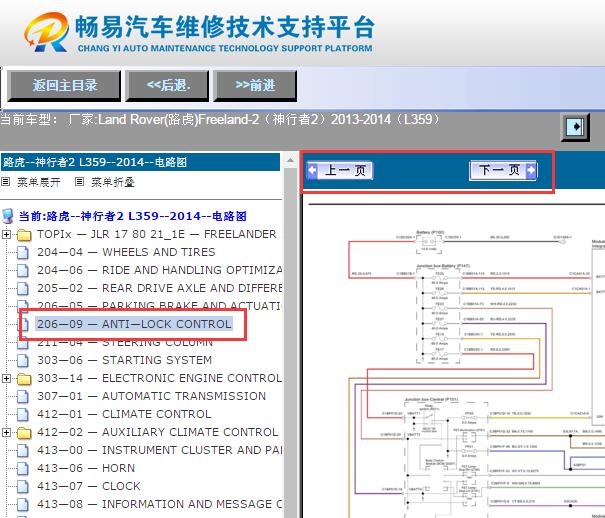Screen dimensions: 605x518
Task: Open the next page with 下一页
Action: tap(503, 170)
